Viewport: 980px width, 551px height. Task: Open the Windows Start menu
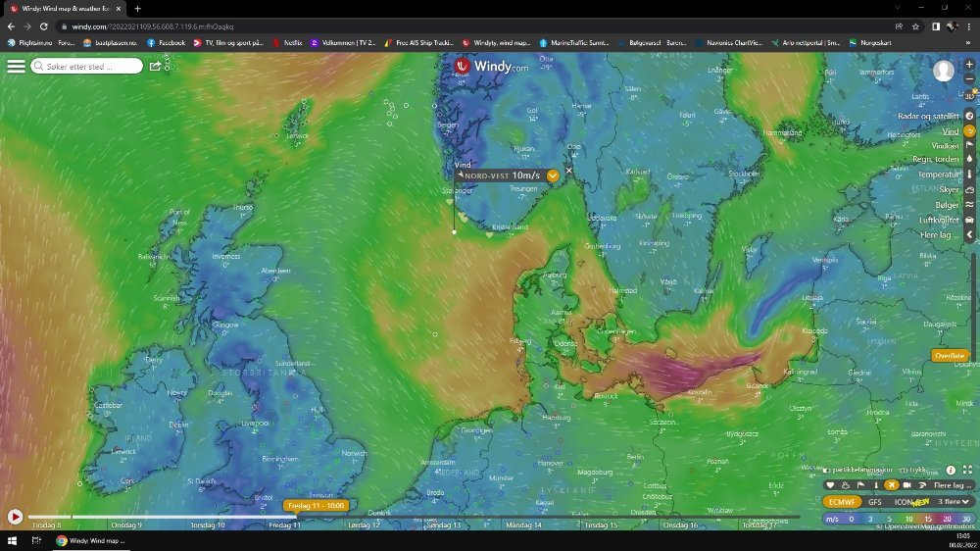click(12, 540)
